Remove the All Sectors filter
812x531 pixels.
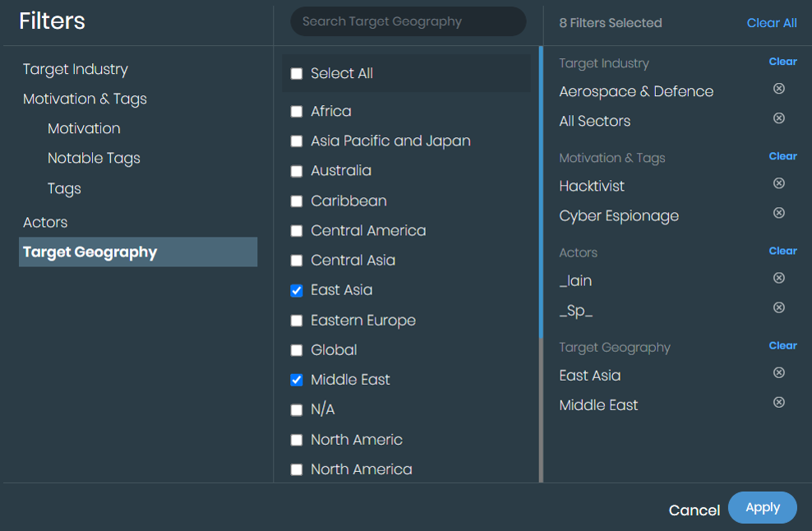778,118
